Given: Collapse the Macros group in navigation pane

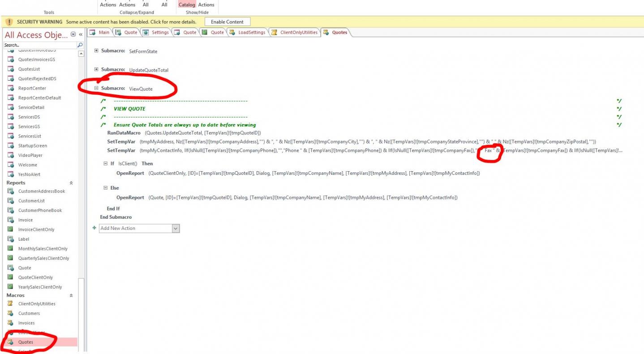Looking at the screenshot, I should (71, 295).
